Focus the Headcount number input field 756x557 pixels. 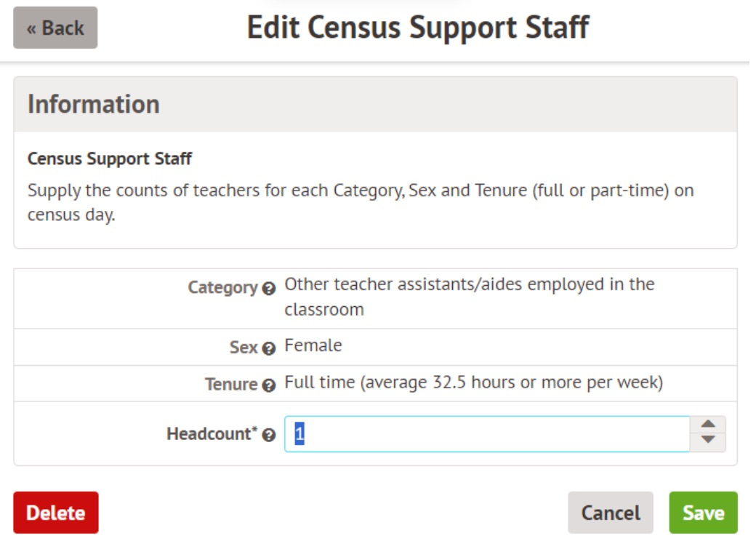pyautogui.click(x=487, y=434)
